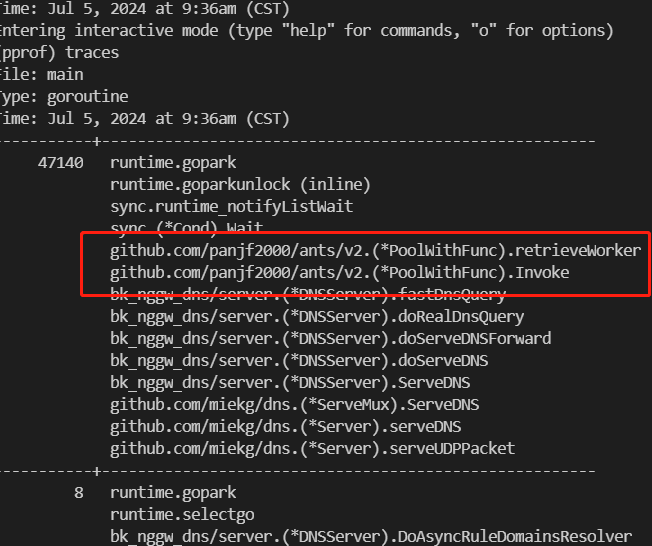Click the DNSServer doRealDnsQuery frame
The image size is (652, 546).
click(317, 317)
